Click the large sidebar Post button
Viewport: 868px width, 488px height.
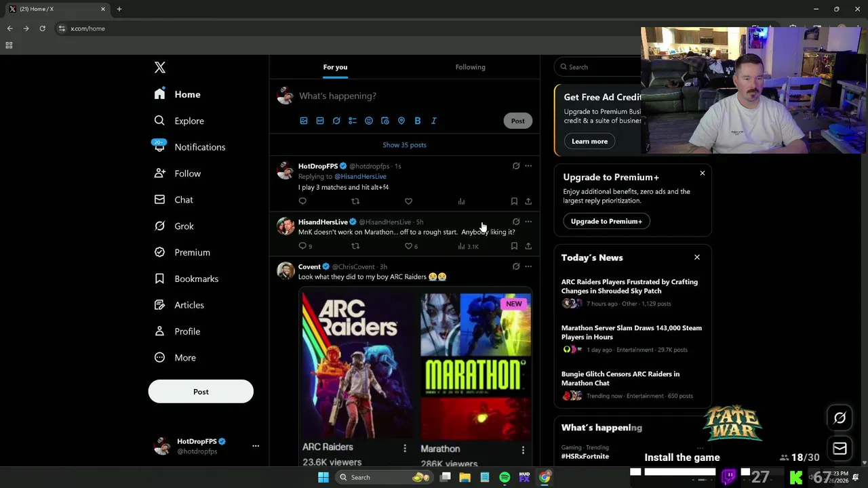201,392
